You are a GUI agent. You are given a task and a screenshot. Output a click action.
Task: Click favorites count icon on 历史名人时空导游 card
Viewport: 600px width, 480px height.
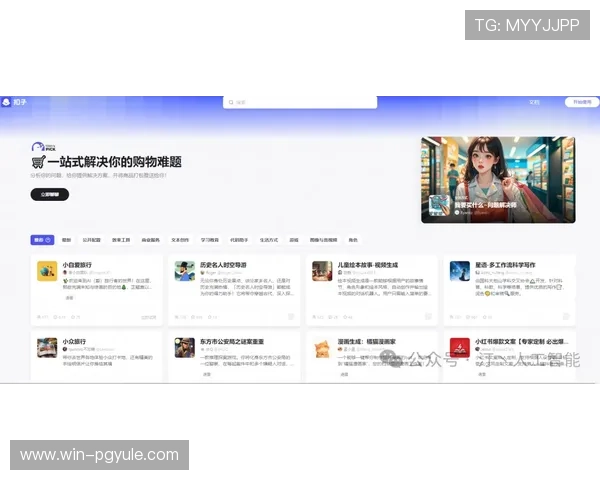coord(210,317)
